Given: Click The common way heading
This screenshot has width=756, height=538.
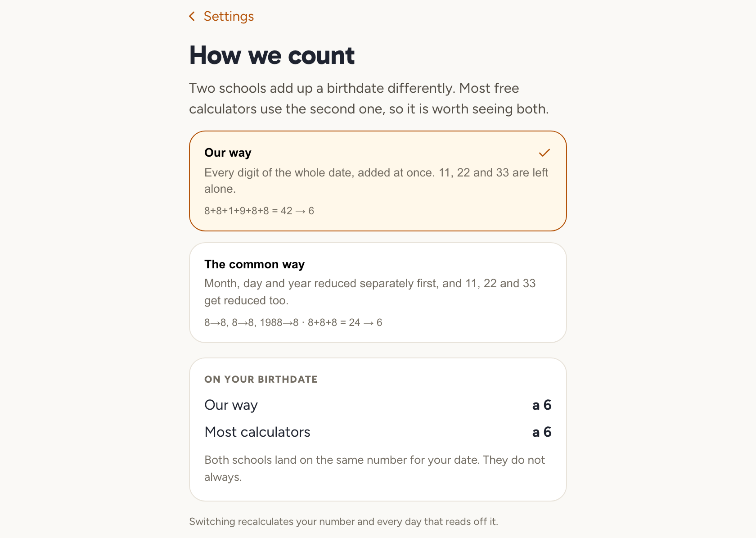Looking at the screenshot, I should tap(255, 264).
